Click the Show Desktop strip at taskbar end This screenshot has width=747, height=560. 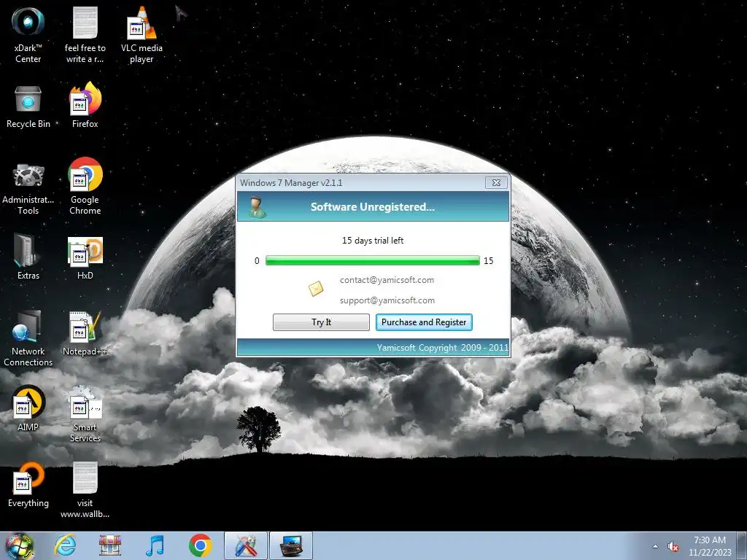pyautogui.click(x=741, y=546)
